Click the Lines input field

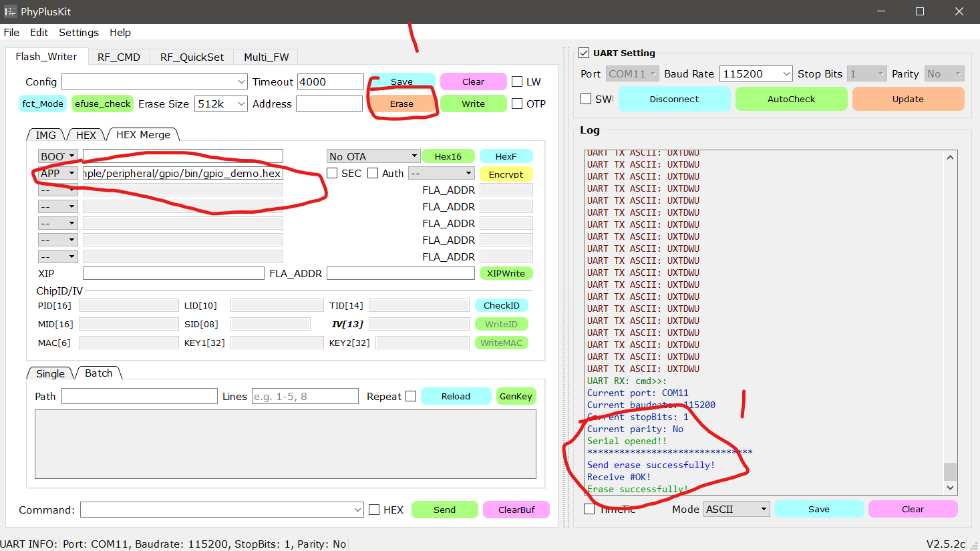[x=305, y=396]
